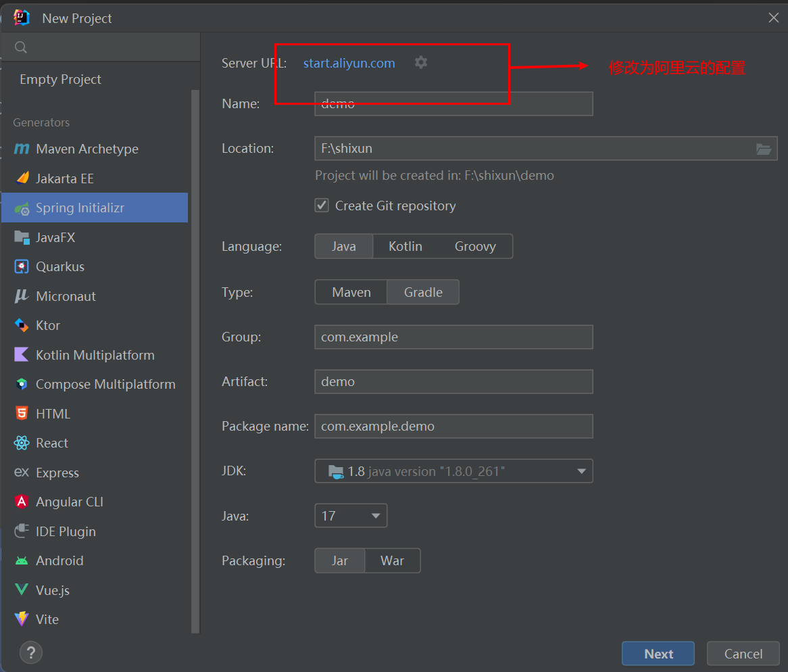
Task: Set packaging to Jar
Action: tap(340, 560)
